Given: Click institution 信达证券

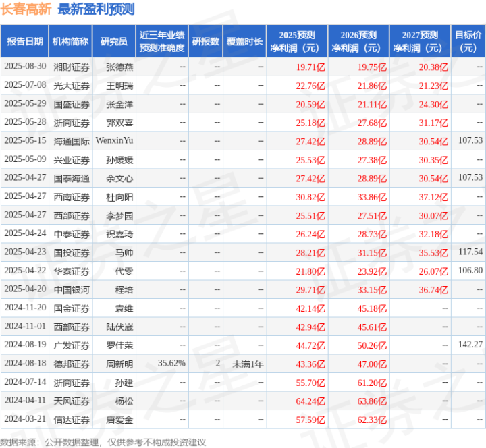Looking at the screenshot, I should click(x=72, y=420).
